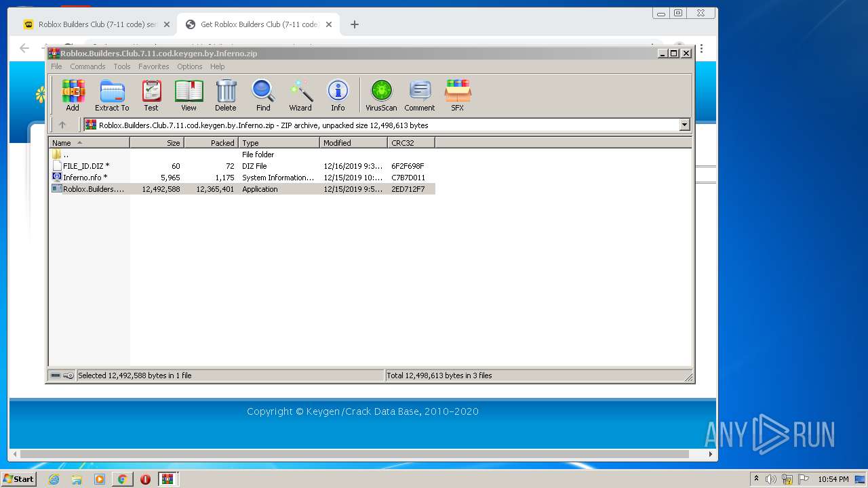Click the Info toolbar icon
Viewport: 868px width, 488px height.
(338, 95)
